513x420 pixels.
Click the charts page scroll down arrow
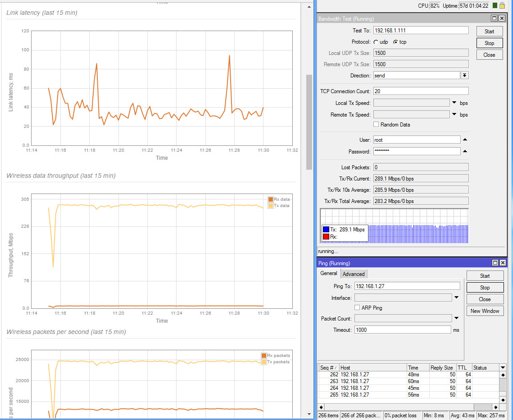pyautogui.click(x=309, y=415)
